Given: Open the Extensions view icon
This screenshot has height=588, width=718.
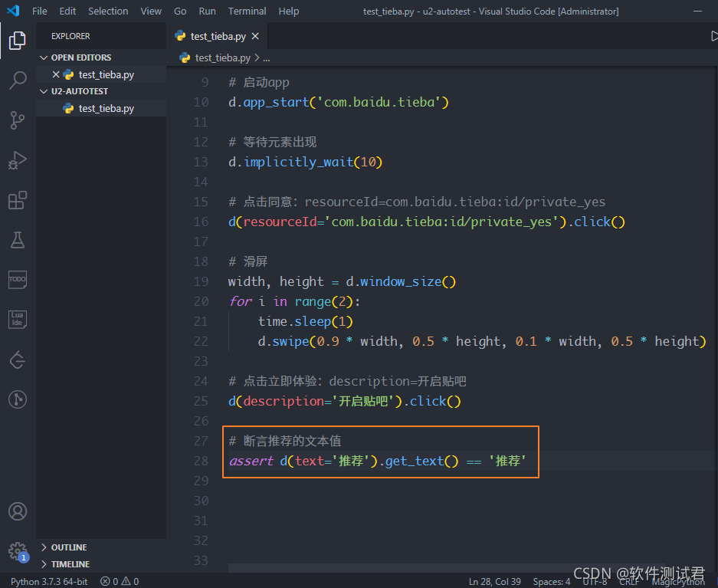Looking at the screenshot, I should (18, 199).
